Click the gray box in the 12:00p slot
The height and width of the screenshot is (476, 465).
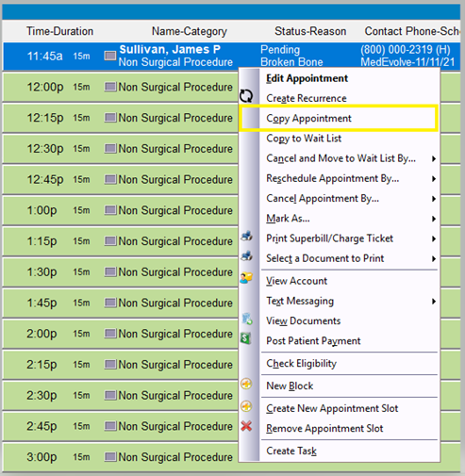click(x=110, y=87)
